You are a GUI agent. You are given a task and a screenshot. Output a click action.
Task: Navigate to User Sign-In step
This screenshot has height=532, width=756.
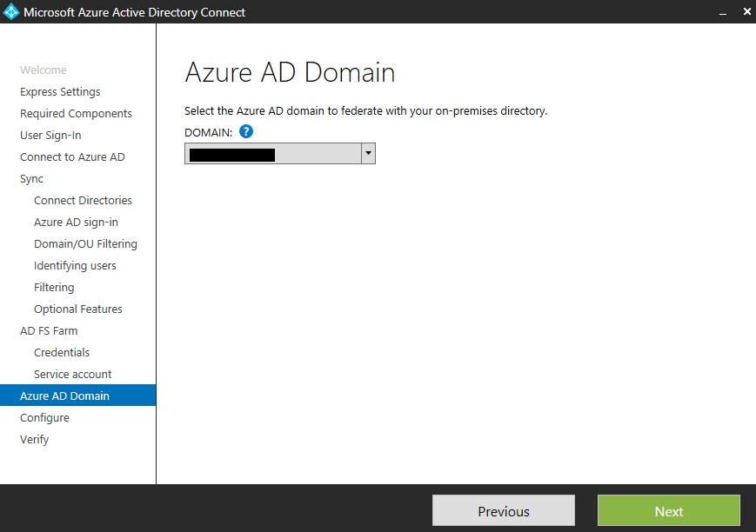(50, 136)
